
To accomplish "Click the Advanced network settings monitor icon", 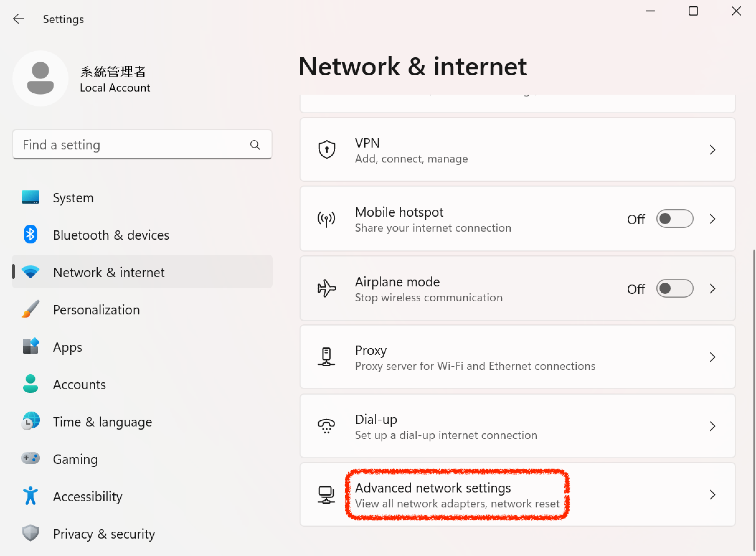I will pyautogui.click(x=326, y=495).
